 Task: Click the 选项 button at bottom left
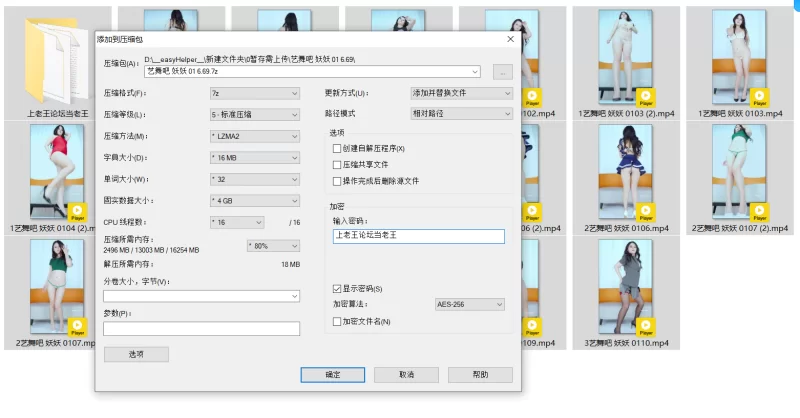[x=136, y=354]
